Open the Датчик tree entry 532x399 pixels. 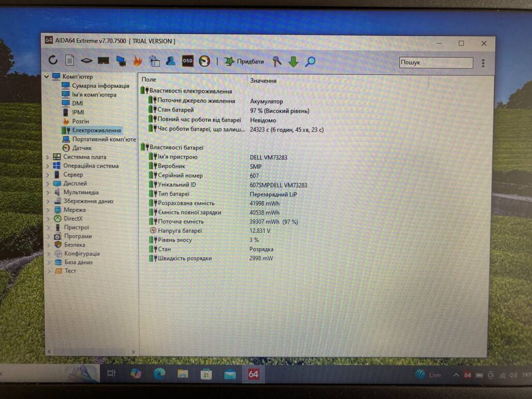coord(82,148)
